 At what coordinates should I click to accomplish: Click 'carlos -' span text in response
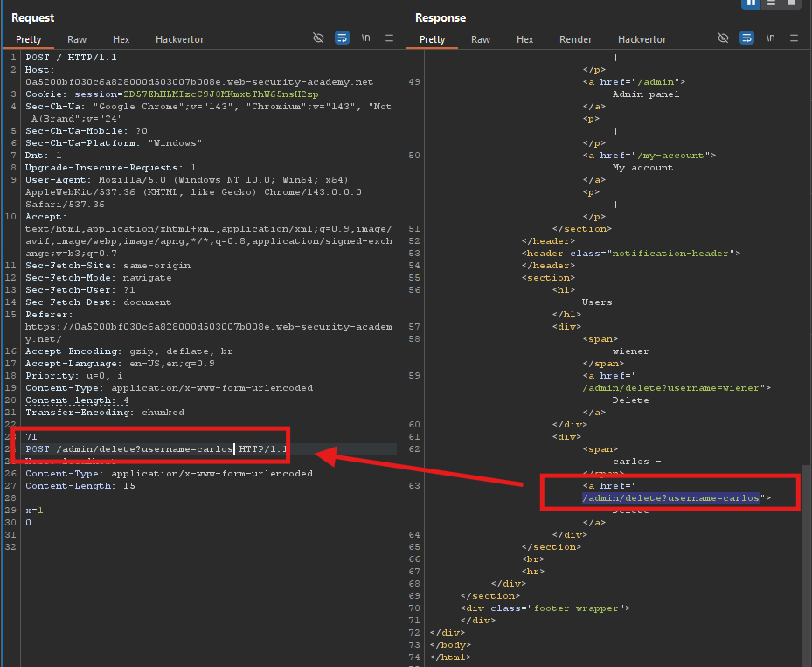[636, 462]
